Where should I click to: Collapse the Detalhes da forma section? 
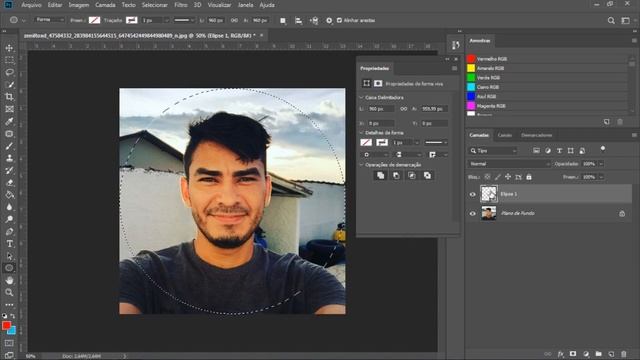pos(361,133)
